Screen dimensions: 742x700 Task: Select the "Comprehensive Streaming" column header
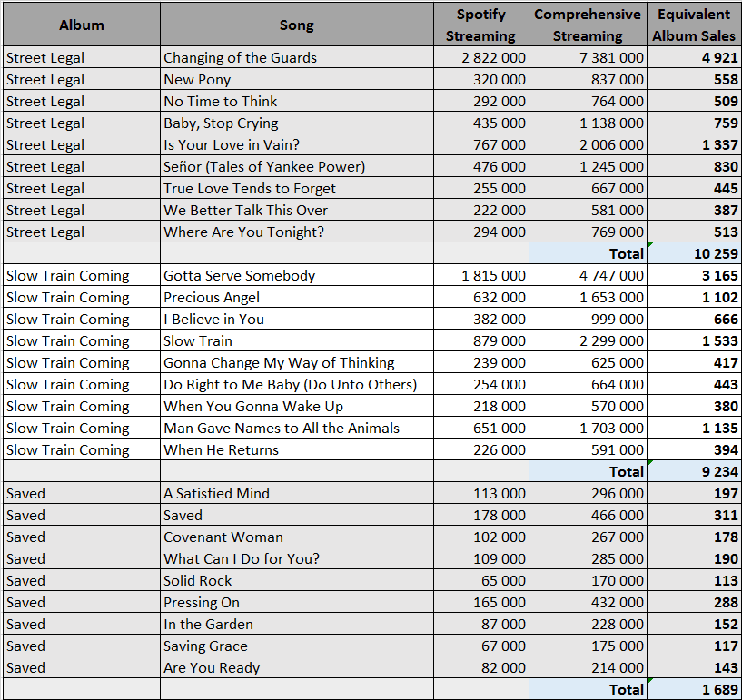[x=588, y=25]
